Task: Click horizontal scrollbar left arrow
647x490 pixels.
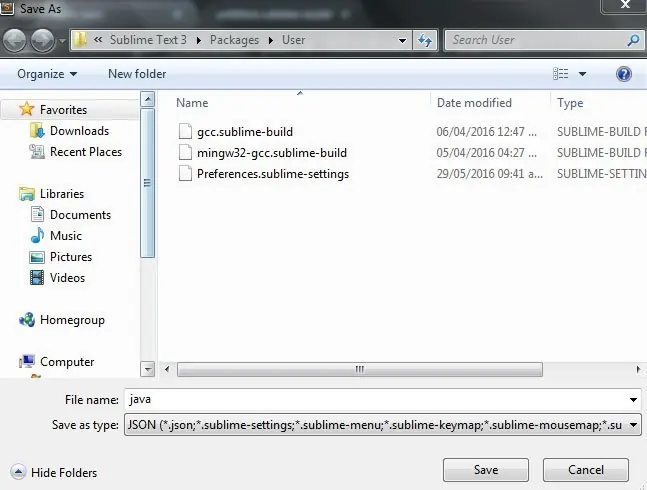Action: click(x=167, y=369)
